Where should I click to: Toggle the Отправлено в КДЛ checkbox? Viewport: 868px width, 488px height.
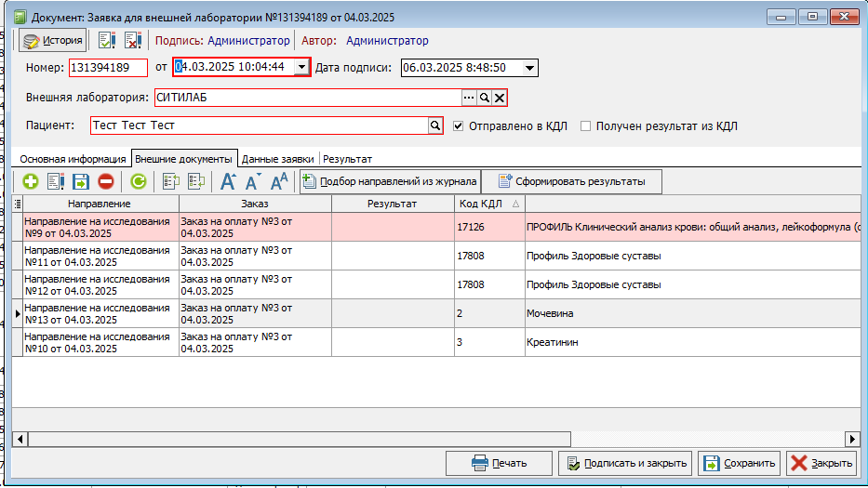[x=459, y=125]
